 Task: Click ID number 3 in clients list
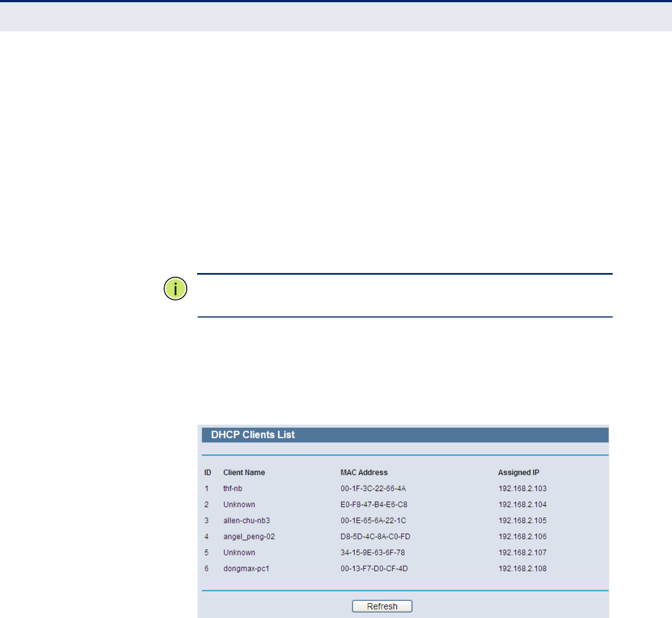(206, 520)
